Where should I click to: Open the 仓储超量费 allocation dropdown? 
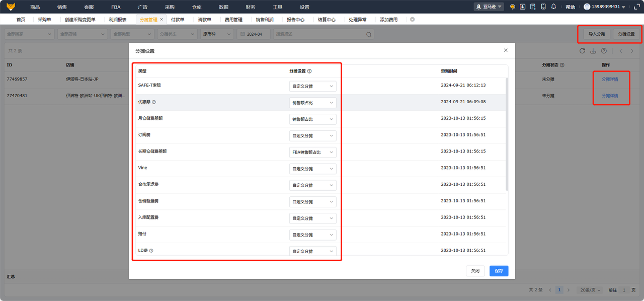(x=312, y=202)
